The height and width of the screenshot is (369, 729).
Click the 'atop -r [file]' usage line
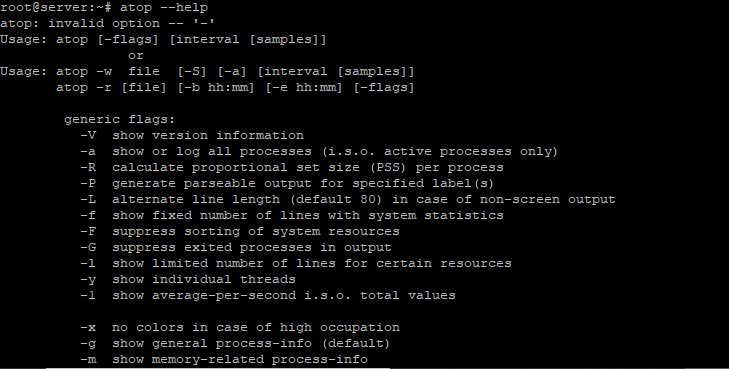(235, 87)
